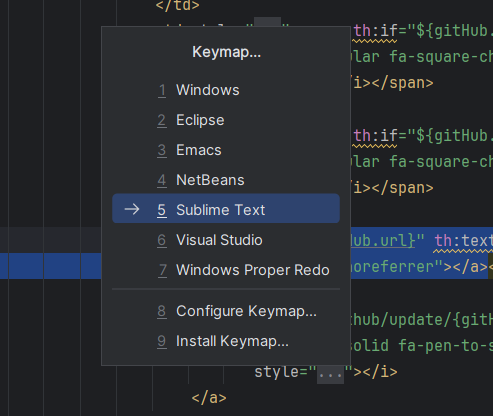Image resolution: width=493 pixels, height=416 pixels.
Task: Choose the Eclipse keymap
Action: tap(226, 120)
